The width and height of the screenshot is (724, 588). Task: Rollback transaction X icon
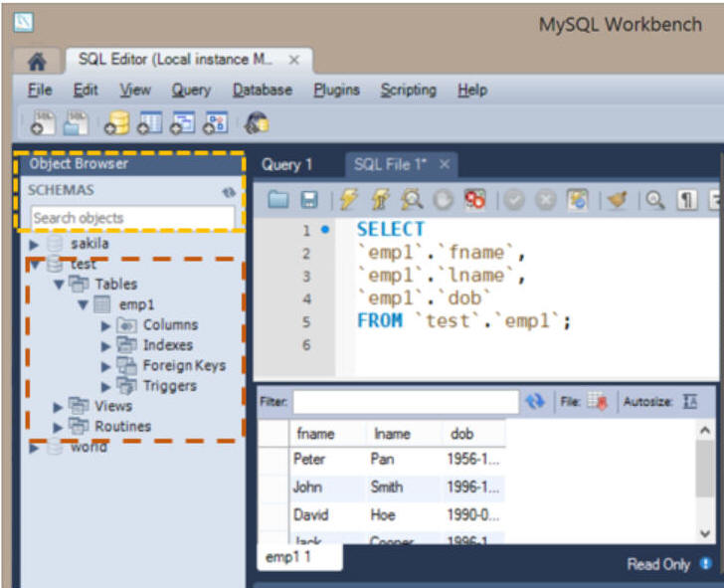(x=545, y=200)
